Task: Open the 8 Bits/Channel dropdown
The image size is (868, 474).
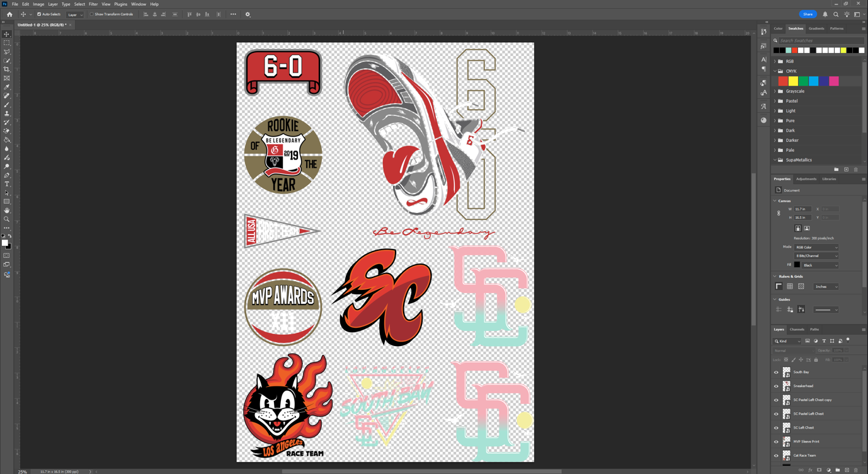Action: pos(816,256)
